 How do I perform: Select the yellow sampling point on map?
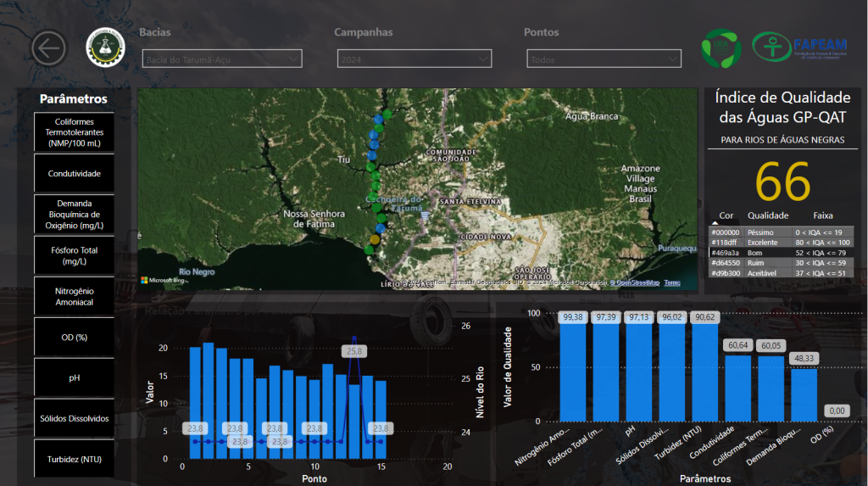375,240
